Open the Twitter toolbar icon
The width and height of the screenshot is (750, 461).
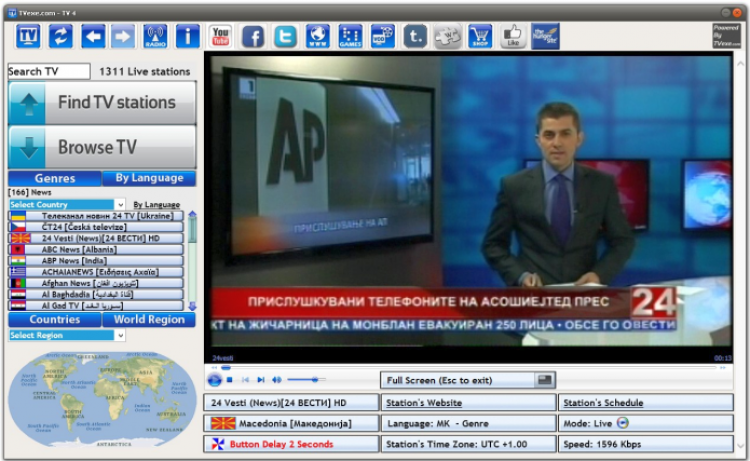(x=285, y=37)
